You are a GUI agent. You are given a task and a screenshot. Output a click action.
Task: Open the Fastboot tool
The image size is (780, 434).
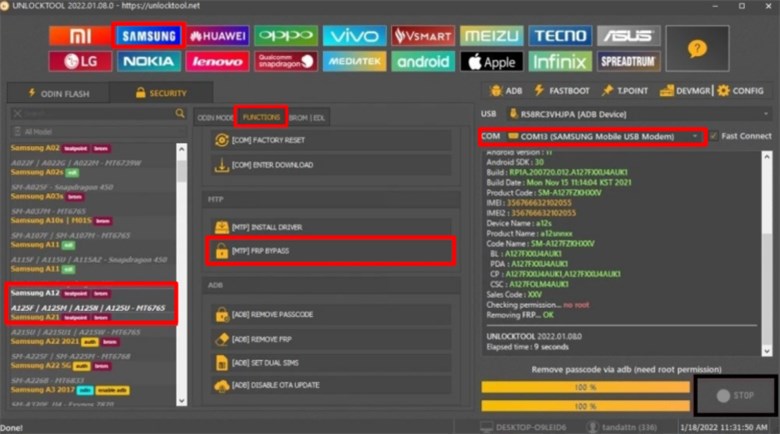point(562,91)
